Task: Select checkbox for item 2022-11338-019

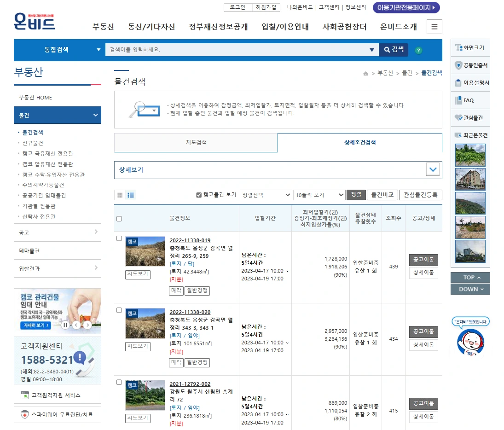Action: [118, 239]
